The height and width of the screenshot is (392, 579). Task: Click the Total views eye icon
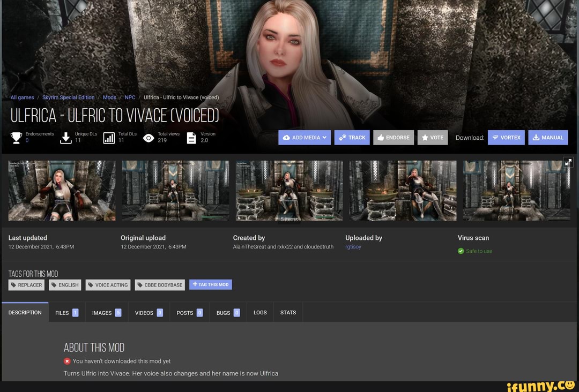tap(149, 138)
